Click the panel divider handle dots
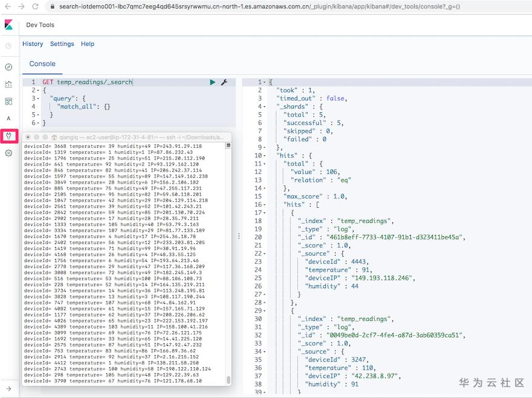The width and height of the screenshot is (532, 398). click(x=239, y=236)
